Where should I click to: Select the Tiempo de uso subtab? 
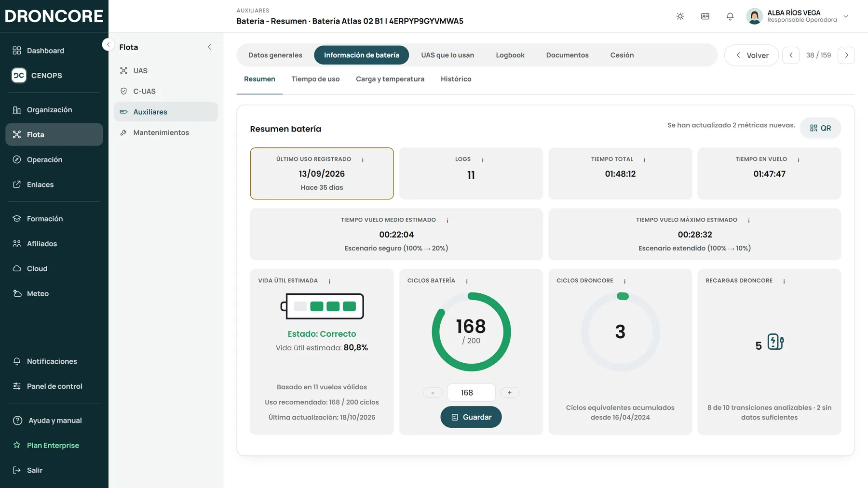315,79
